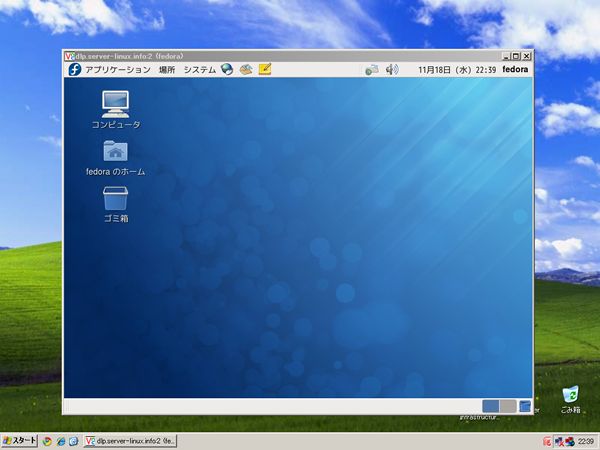Switch to the second grey workspace

pos(508,406)
